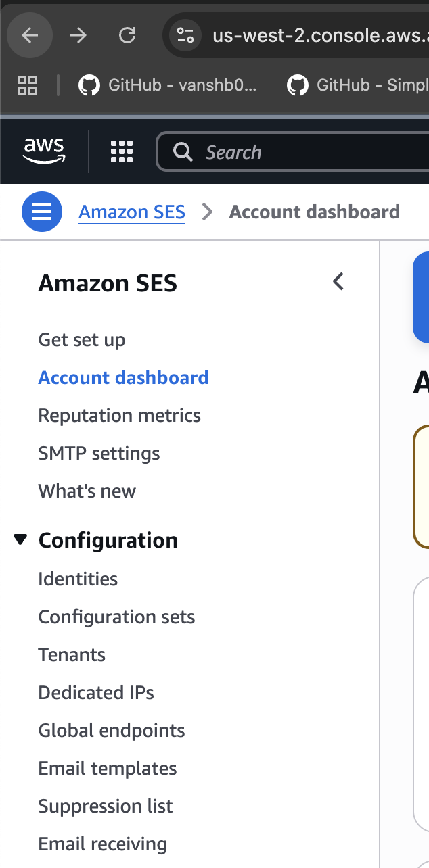Image resolution: width=429 pixels, height=868 pixels.
Task: Open the Suppression list
Action: 106,806
